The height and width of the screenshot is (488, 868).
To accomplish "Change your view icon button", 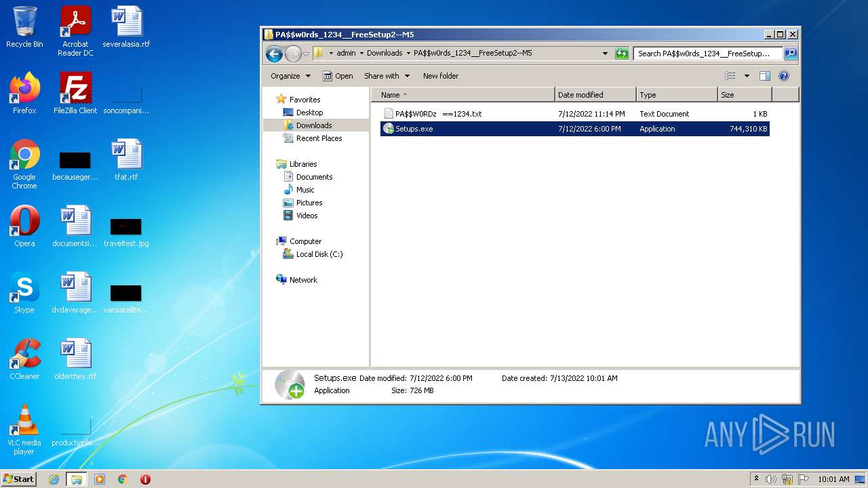I will (x=730, y=76).
